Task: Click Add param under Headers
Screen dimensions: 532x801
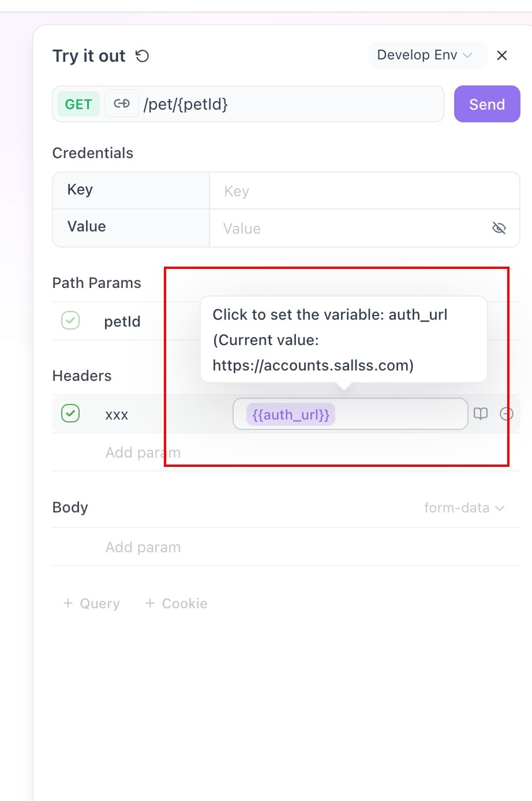Action: 143,453
